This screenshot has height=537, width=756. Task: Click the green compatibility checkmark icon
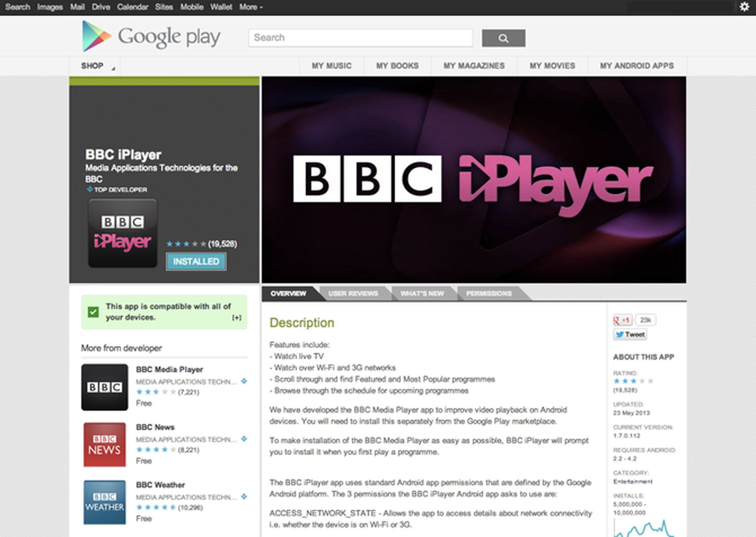tap(93, 312)
